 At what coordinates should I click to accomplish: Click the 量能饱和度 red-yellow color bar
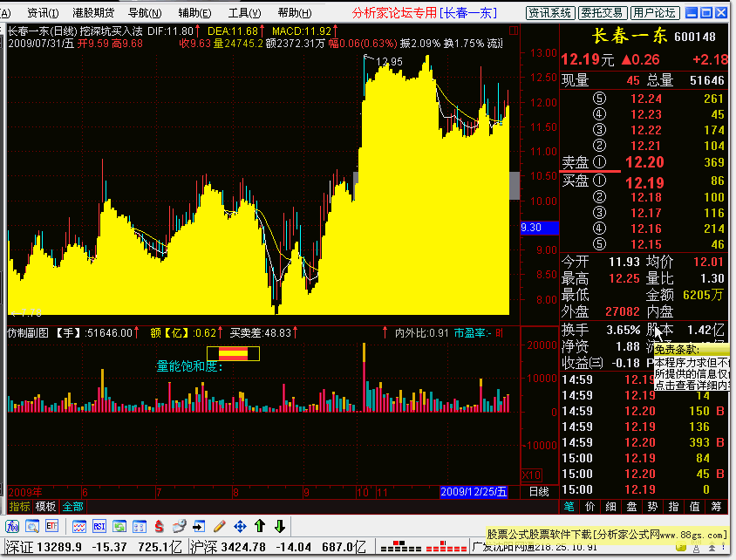[x=233, y=353]
